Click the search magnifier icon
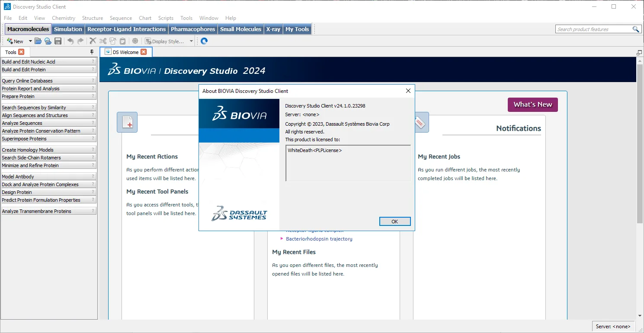Viewport: 644px width, 333px height. [x=636, y=29]
